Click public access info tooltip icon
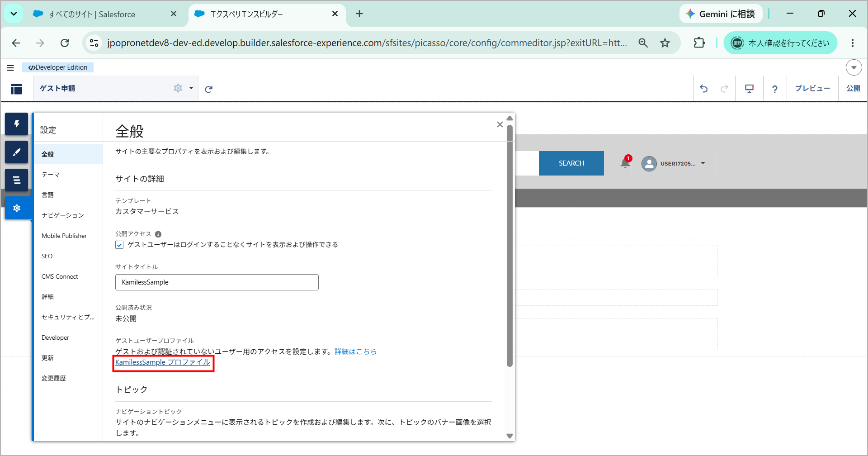The height and width of the screenshot is (456, 868). (158, 234)
